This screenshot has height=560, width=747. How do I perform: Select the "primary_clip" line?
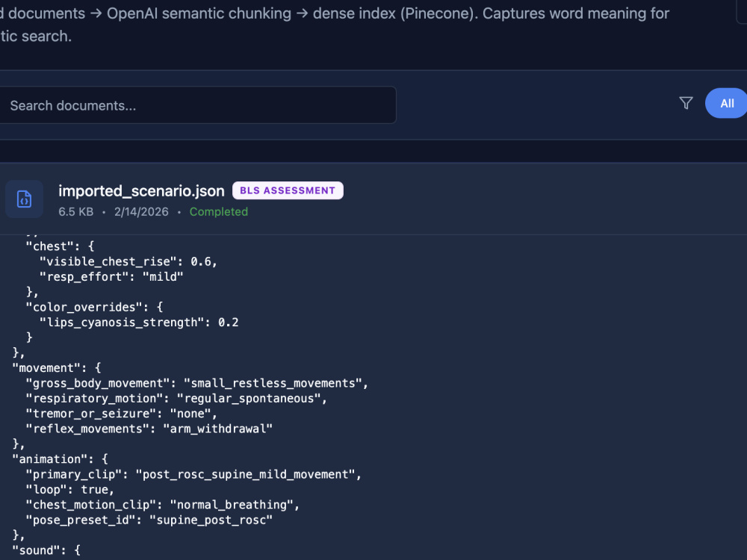pyautogui.click(x=194, y=475)
